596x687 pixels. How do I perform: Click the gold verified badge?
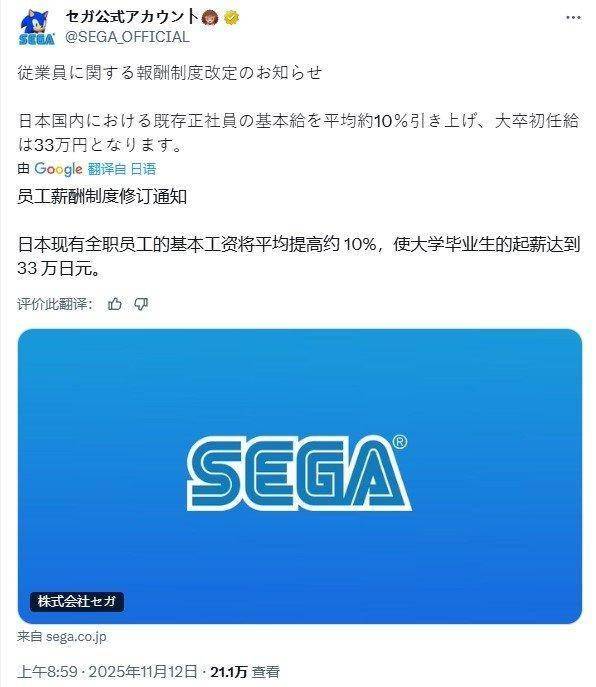point(231,18)
